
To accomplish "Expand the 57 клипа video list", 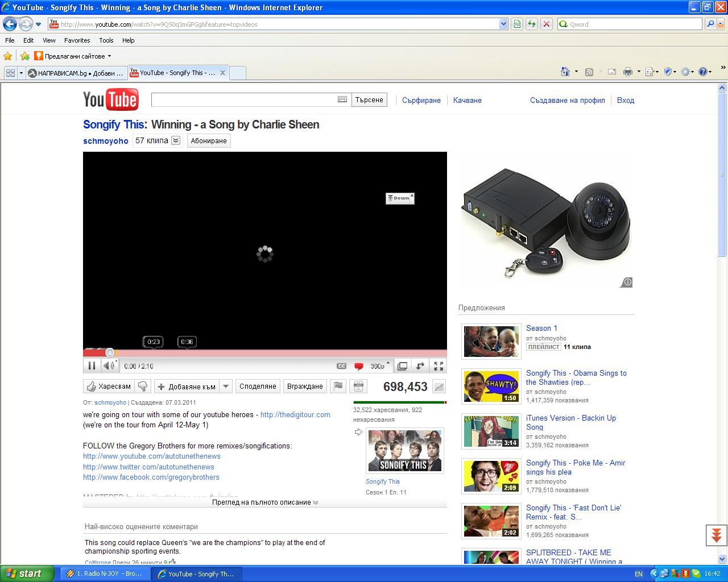I will 176,140.
